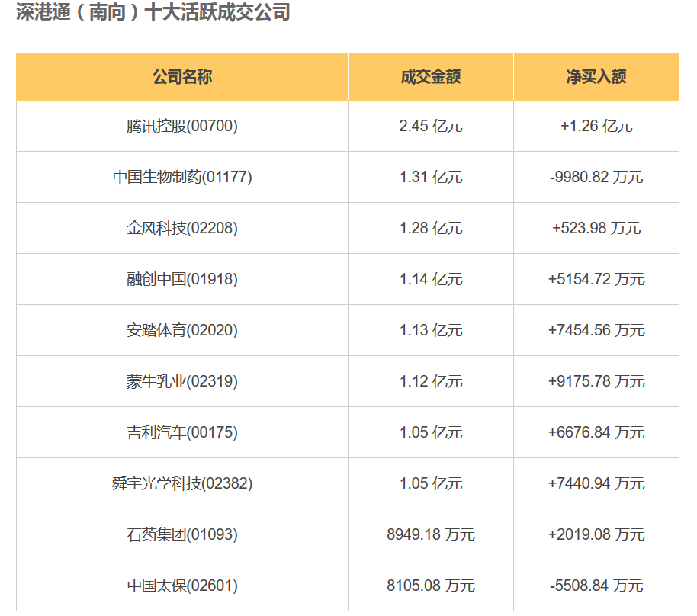Select 融创中国(01918) row name
The image size is (697, 616).
click(x=182, y=280)
